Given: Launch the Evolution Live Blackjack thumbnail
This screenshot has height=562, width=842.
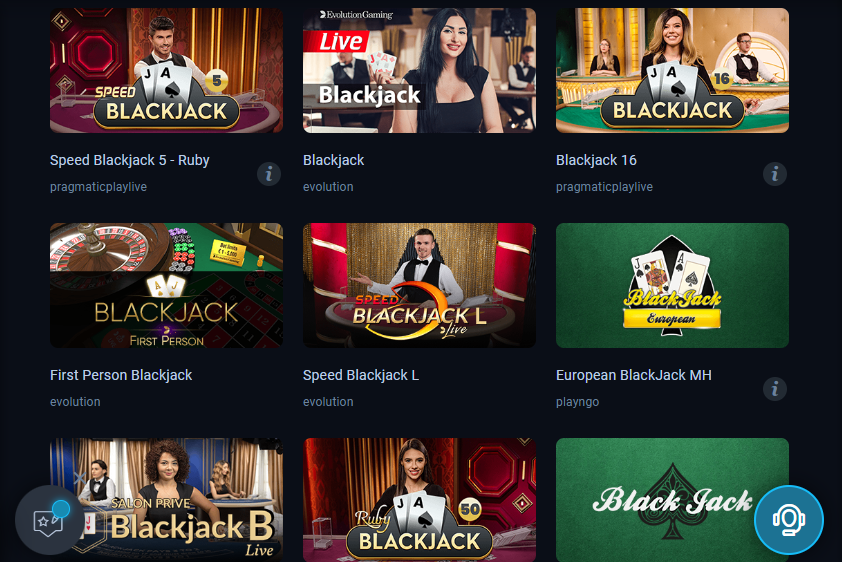Looking at the screenshot, I should point(419,70).
